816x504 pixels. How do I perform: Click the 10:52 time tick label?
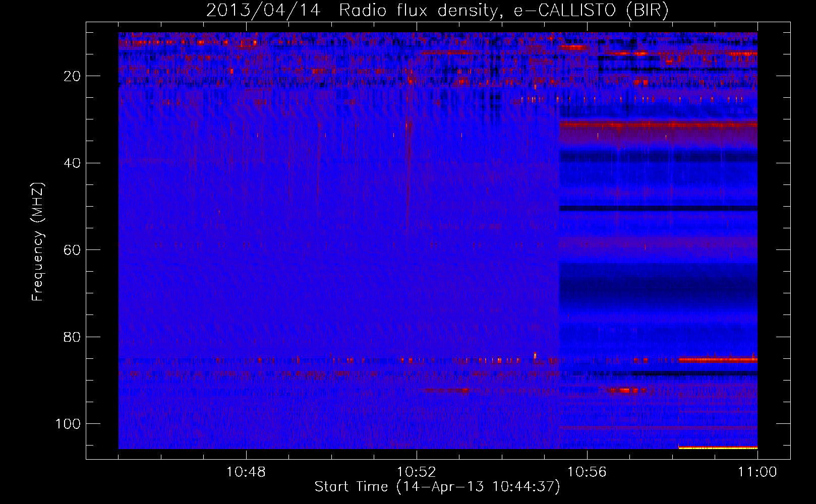coord(417,472)
